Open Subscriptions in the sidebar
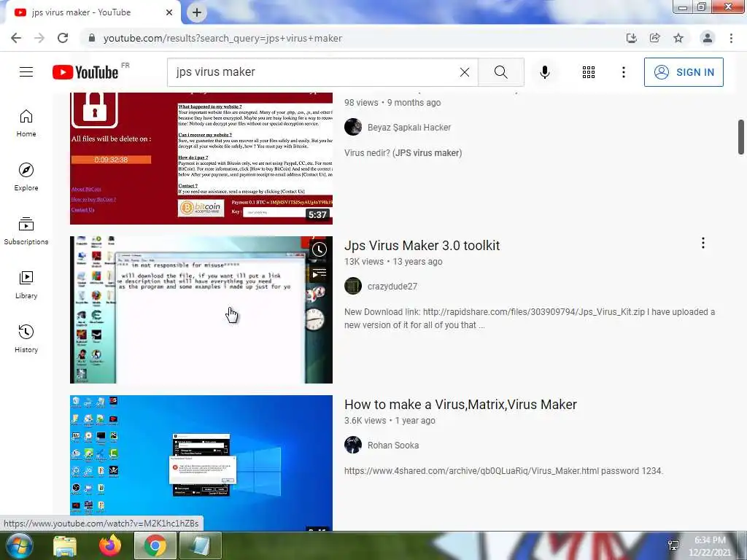Image resolution: width=747 pixels, height=560 pixels. pos(26,231)
